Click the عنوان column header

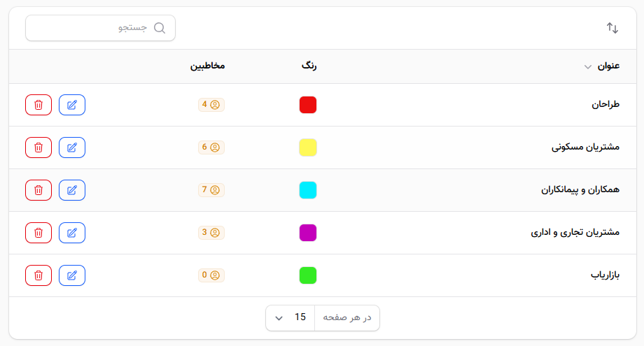point(608,66)
